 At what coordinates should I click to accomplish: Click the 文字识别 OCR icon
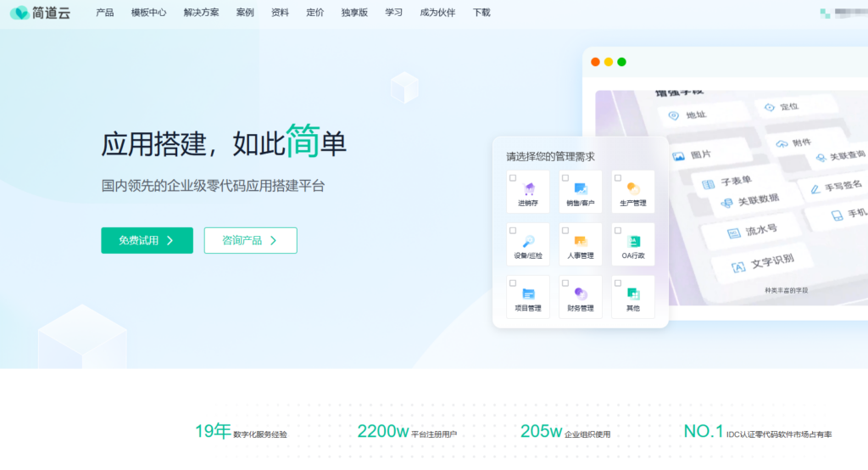point(738,268)
